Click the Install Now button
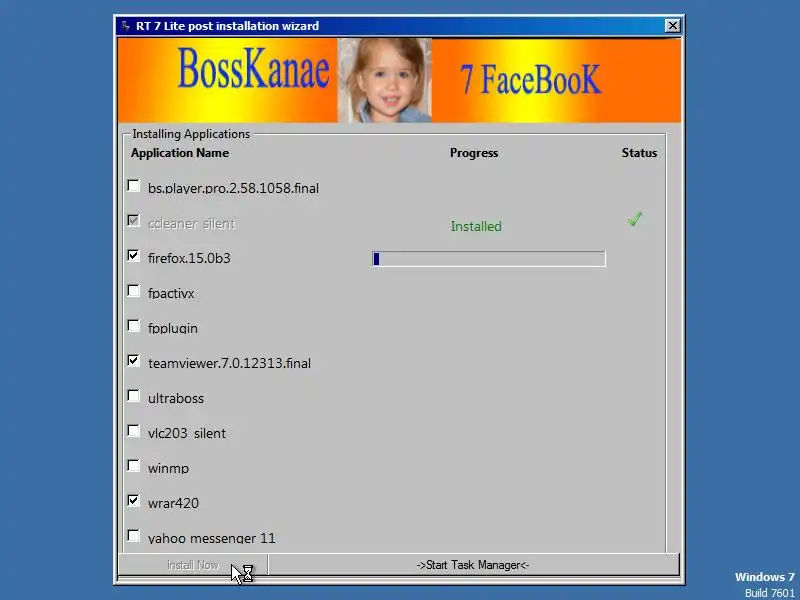The height and width of the screenshot is (600, 800). tap(193, 565)
